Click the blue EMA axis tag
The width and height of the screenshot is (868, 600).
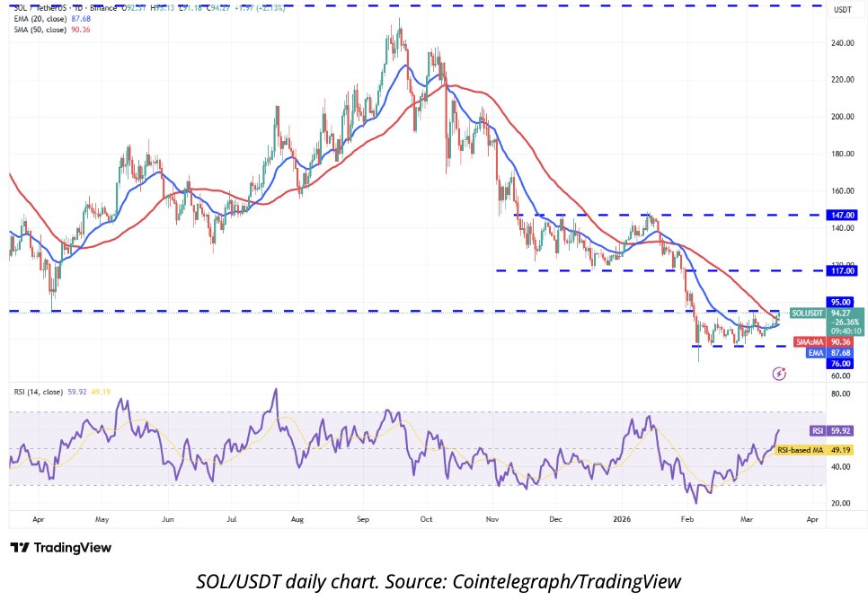pos(816,353)
